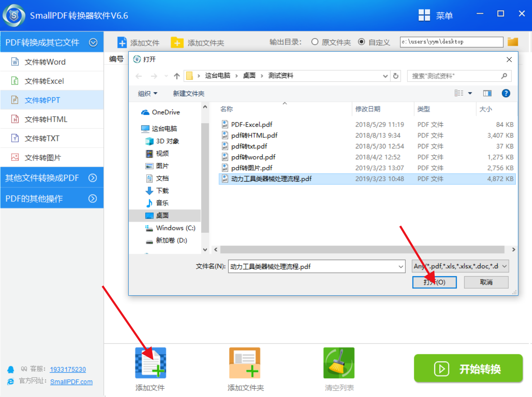Screen dimensions: 532x397
Task: Go up one folder level arrow
Action: coord(177,76)
